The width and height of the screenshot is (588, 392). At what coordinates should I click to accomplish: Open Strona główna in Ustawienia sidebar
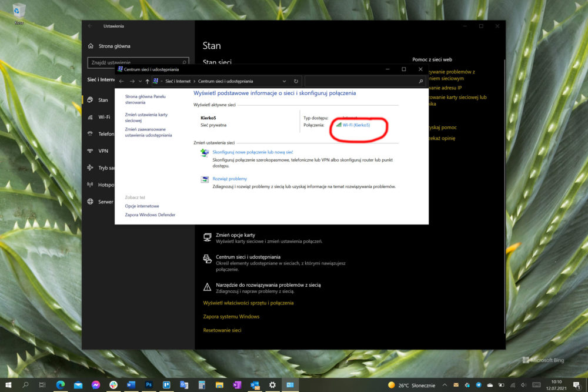(x=114, y=46)
